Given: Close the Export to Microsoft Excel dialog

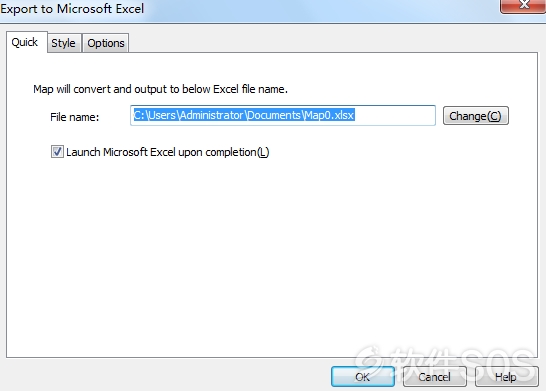Looking at the screenshot, I should click(x=523, y=6).
